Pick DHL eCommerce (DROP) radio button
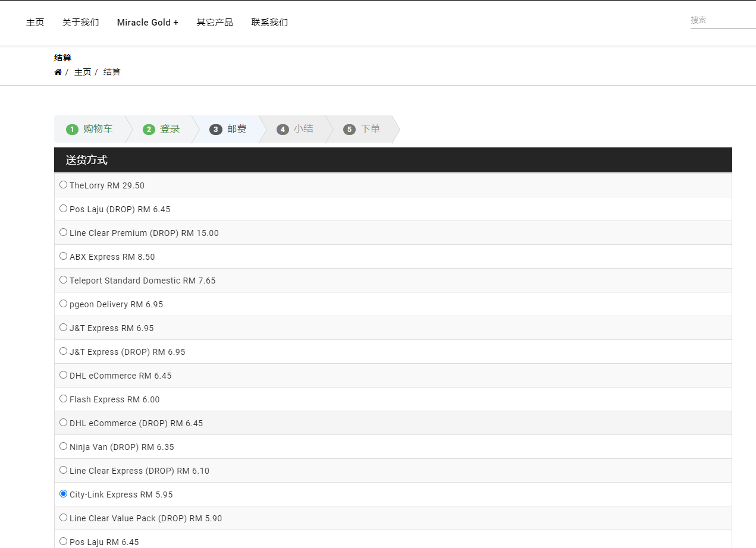756x548 pixels. pyautogui.click(x=63, y=423)
